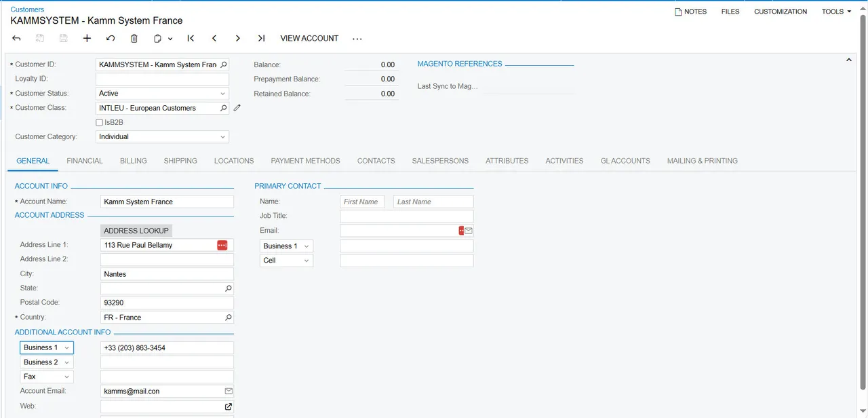Open the Customer Status dropdown
868x418 pixels.
coord(223,94)
